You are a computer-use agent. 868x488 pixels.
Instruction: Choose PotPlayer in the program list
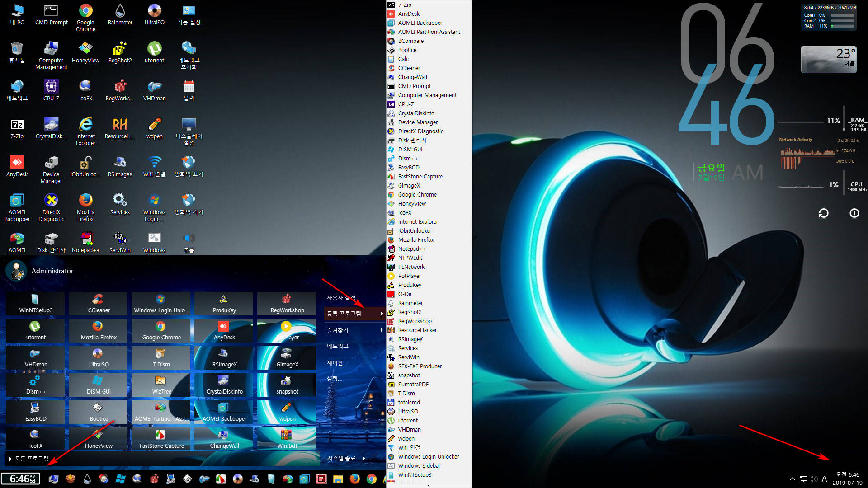click(x=429, y=276)
